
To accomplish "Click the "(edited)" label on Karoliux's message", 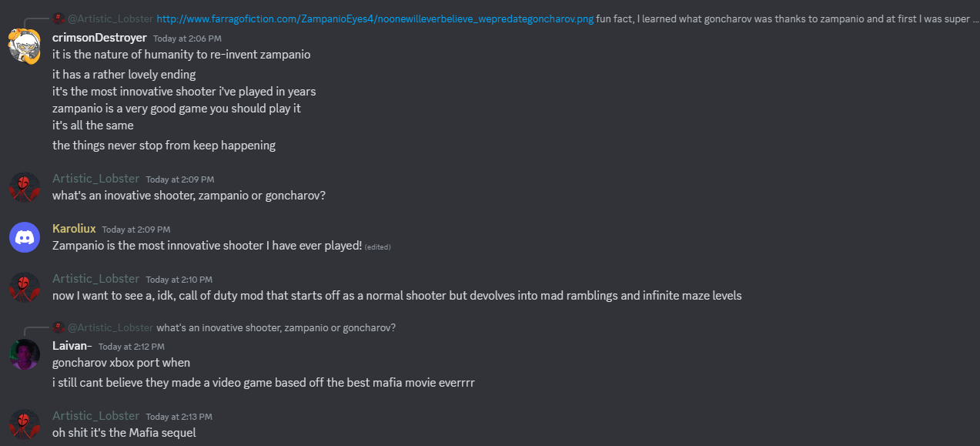I will 377,246.
